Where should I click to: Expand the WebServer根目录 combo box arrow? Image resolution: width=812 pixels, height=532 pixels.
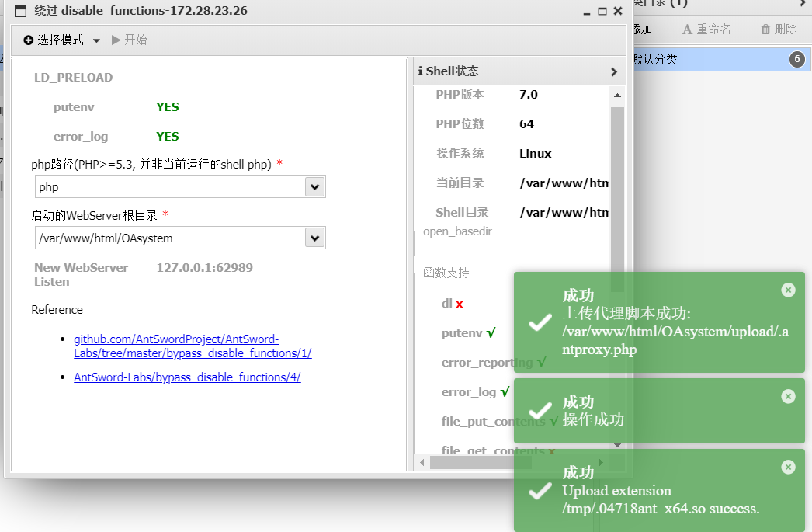pos(314,238)
